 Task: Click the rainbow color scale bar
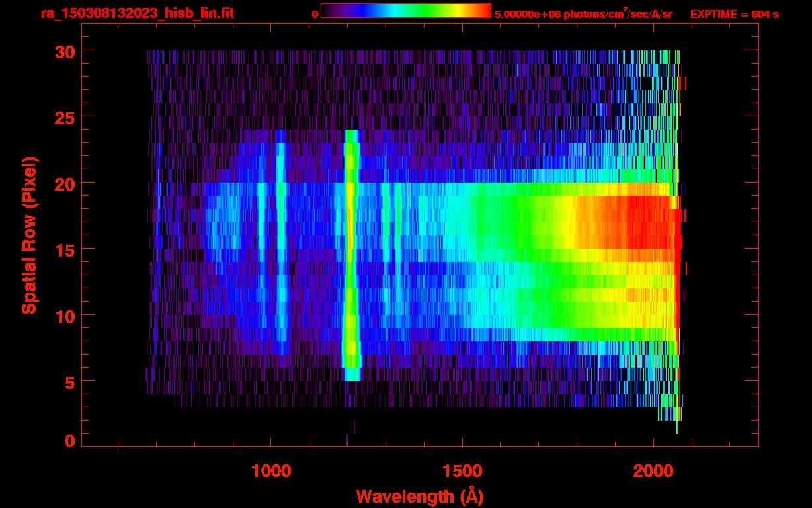pyautogui.click(x=406, y=11)
